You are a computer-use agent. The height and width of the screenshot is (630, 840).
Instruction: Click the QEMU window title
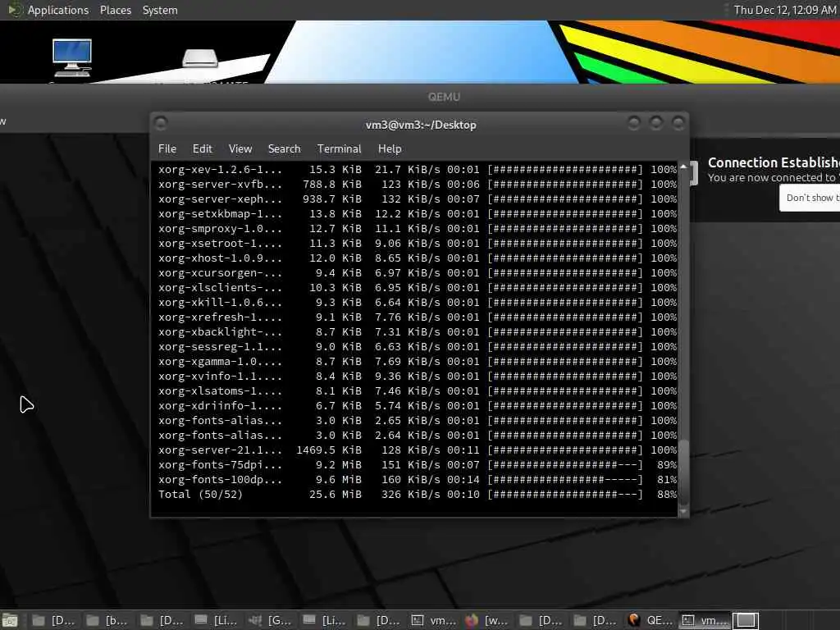(444, 97)
